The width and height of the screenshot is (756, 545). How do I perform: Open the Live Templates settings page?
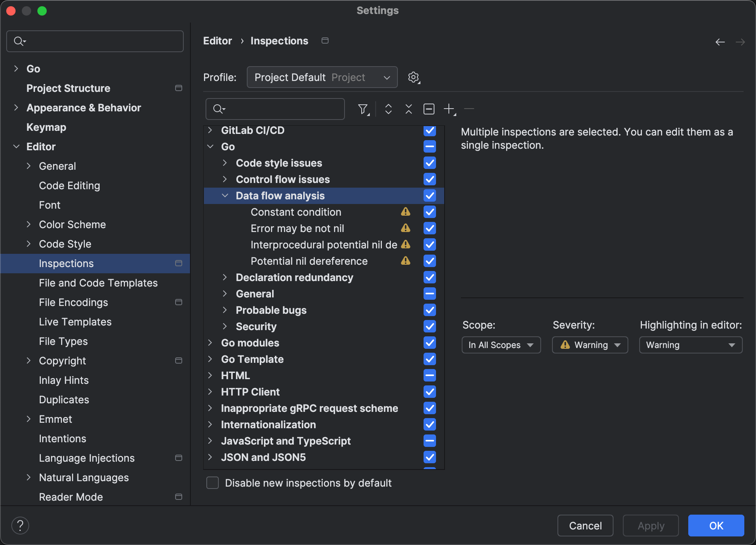pyautogui.click(x=75, y=322)
